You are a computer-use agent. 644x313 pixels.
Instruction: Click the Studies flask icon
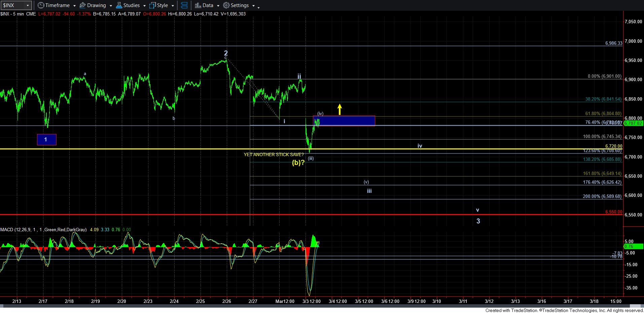119,5
